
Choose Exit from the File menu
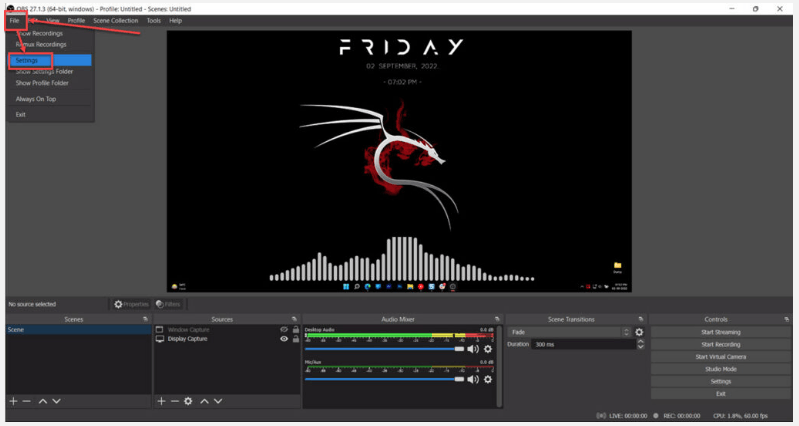click(20, 114)
